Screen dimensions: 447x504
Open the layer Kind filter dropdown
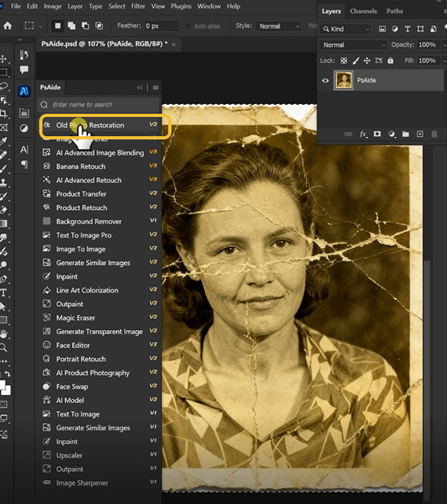pos(346,29)
